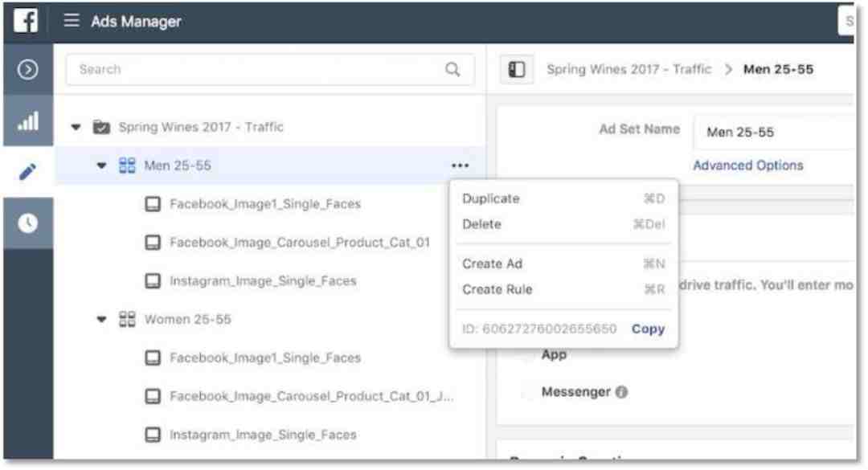
Task: Click ad icon for Facebook_Image_Carousel_Product_Cat_01 under Men
Action: click(153, 242)
